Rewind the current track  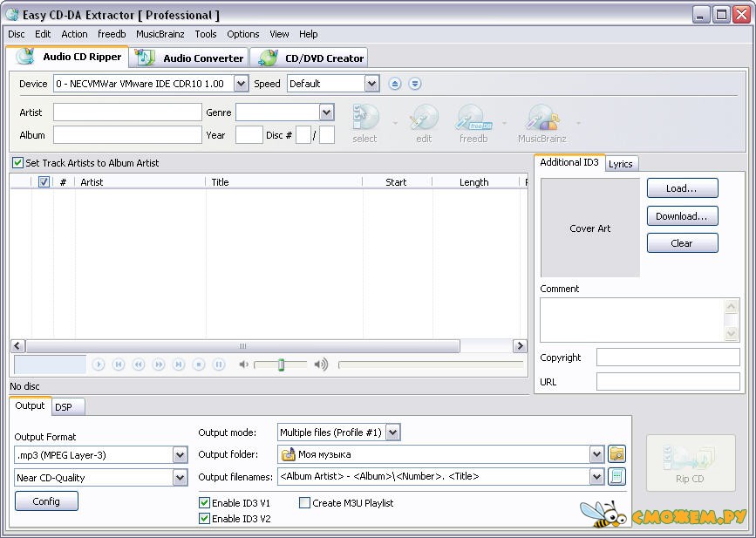coord(139,364)
